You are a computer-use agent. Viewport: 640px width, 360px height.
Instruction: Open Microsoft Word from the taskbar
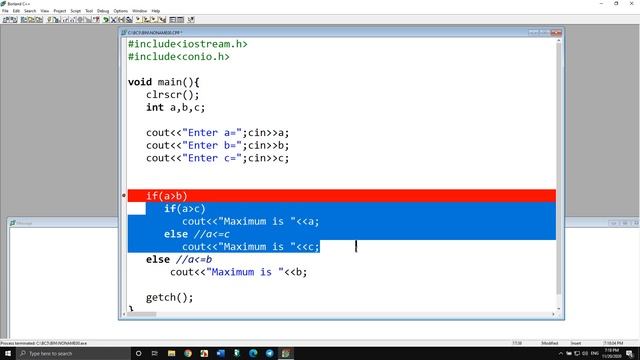click(x=221, y=353)
